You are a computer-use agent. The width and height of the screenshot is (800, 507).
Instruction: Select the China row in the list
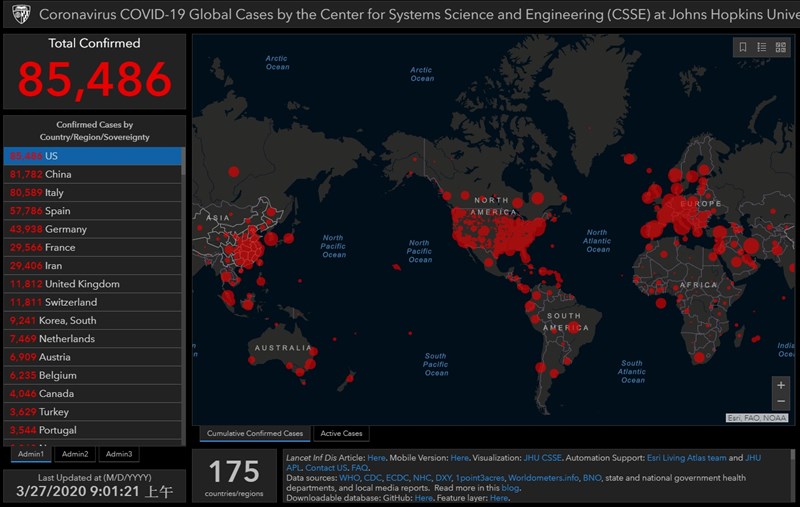92,174
